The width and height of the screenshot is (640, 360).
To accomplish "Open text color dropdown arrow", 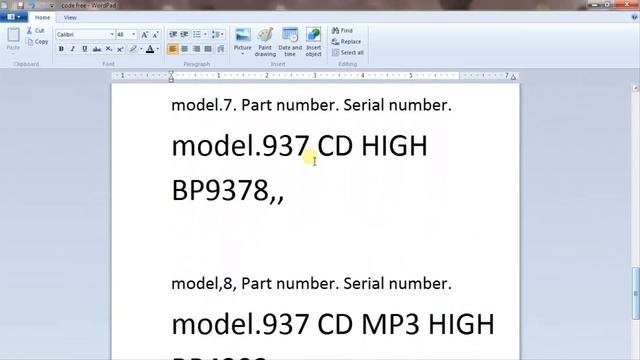I will pos(158,49).
